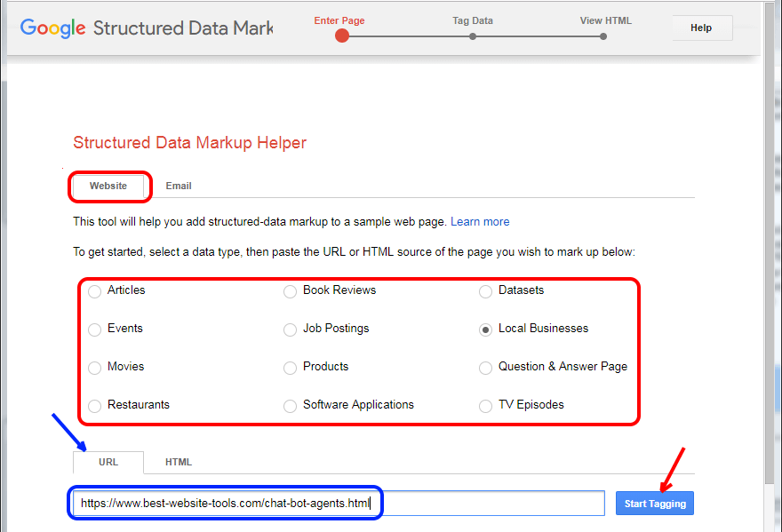Select the Events data type

95,330
